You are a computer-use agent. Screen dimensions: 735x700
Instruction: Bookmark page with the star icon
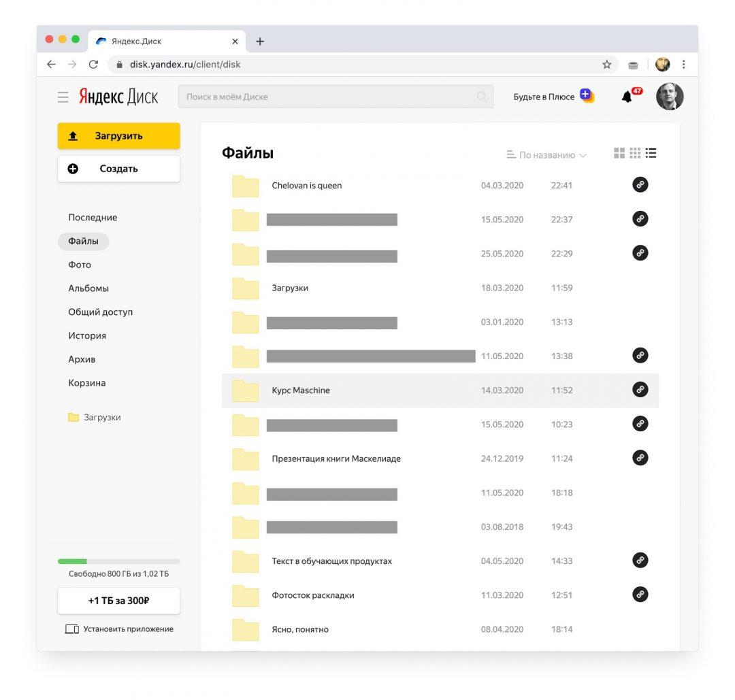pos(606,65)
